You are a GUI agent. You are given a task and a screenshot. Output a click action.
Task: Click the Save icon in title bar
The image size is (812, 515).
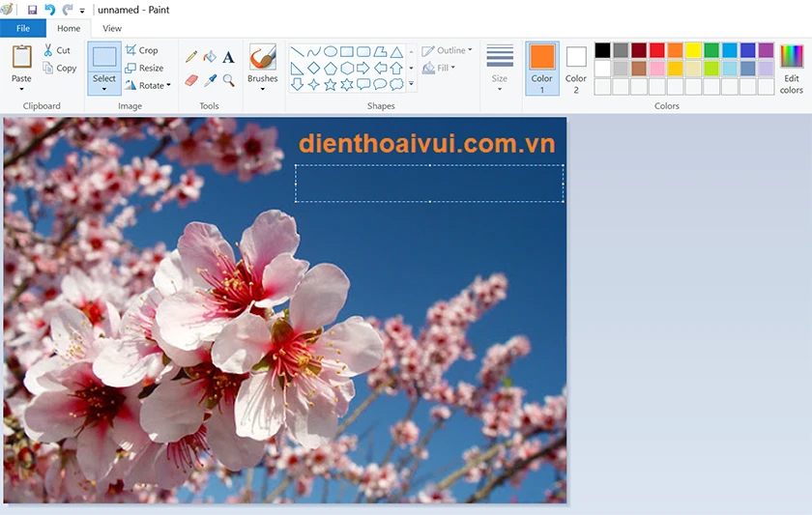(x=32, y=10)
